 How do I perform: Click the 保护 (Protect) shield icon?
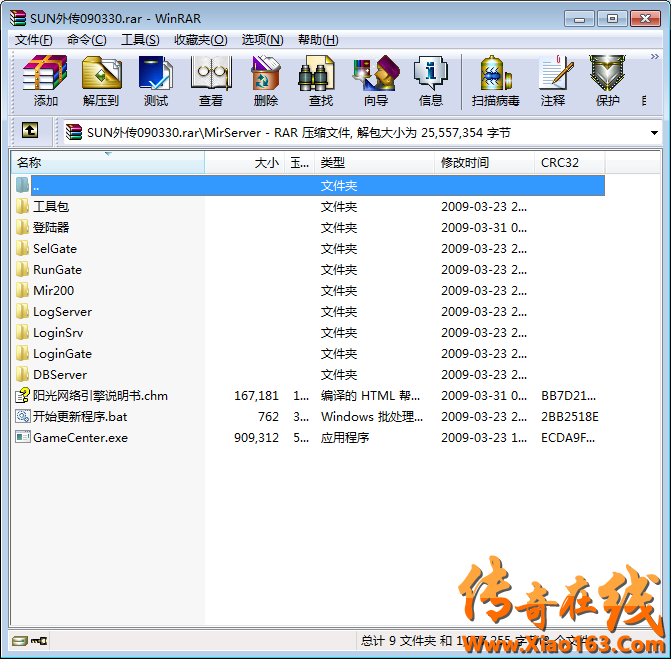tap(607, 73)
